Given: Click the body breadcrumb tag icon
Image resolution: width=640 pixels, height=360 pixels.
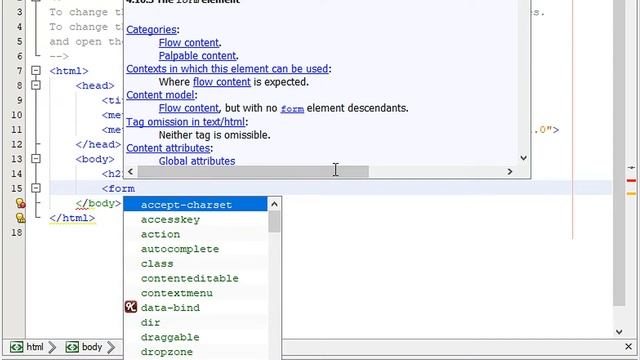Looking at the screenshot, I should click(72, 347).
